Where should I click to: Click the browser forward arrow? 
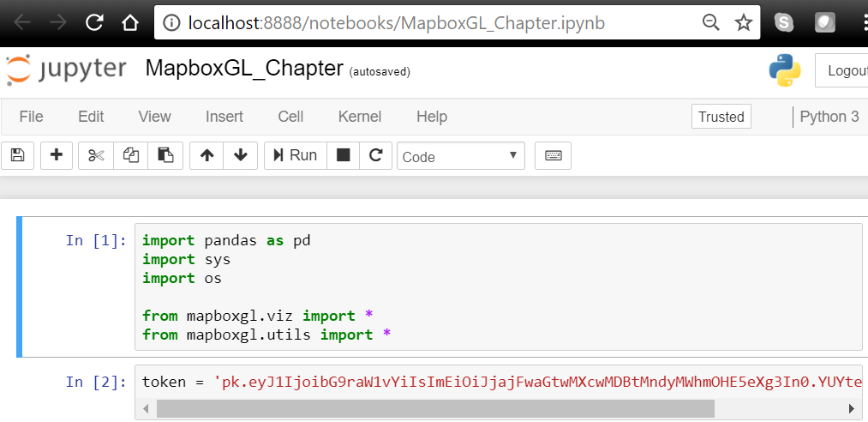(x=57, y=22)
